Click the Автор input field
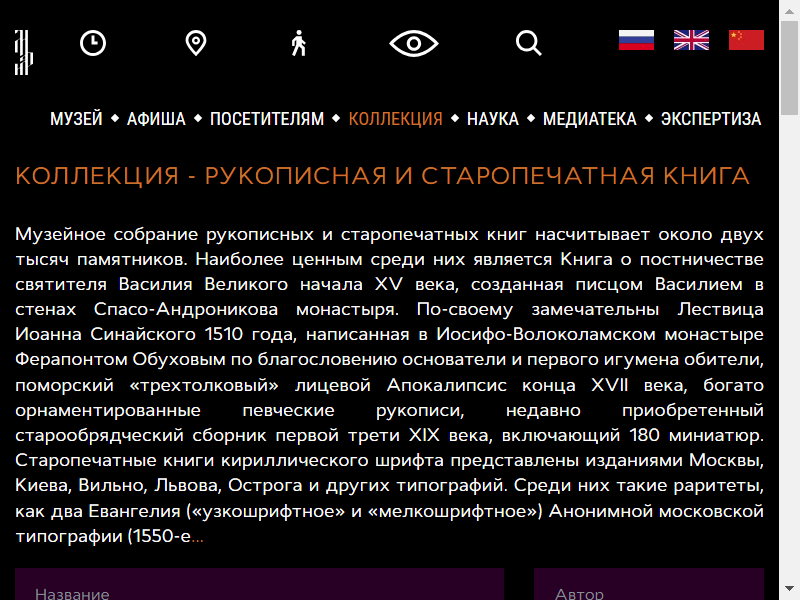 pos(649,584)
